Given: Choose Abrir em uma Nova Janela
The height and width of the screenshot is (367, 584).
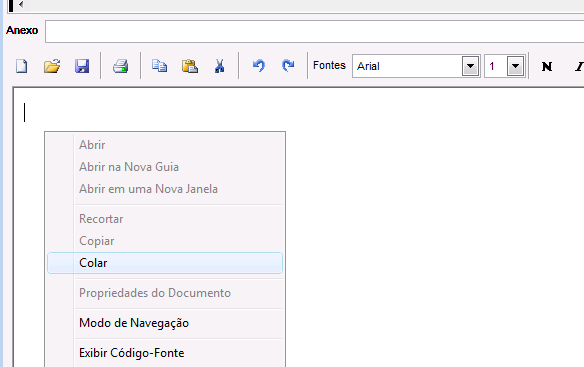Looking at the screenshot, I should [x=165, y=189].
